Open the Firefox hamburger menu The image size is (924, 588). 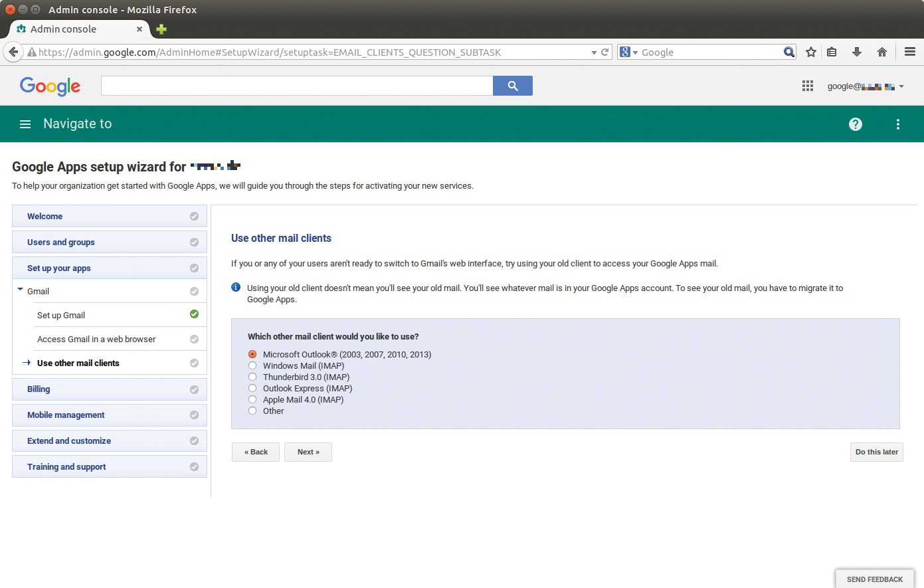910,52
